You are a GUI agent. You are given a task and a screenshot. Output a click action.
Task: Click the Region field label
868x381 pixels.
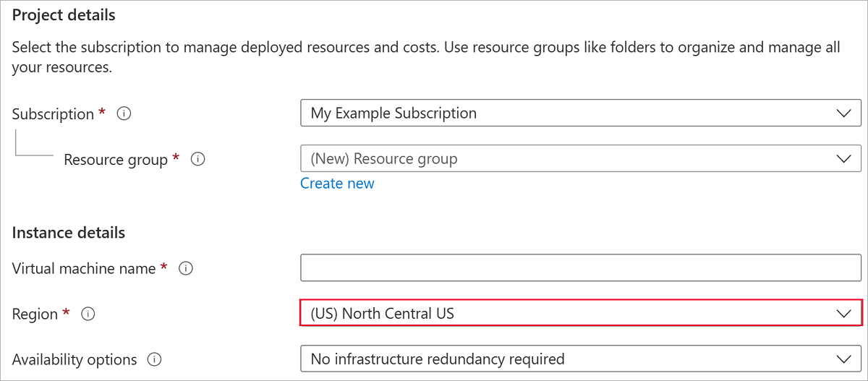[35, 314]
